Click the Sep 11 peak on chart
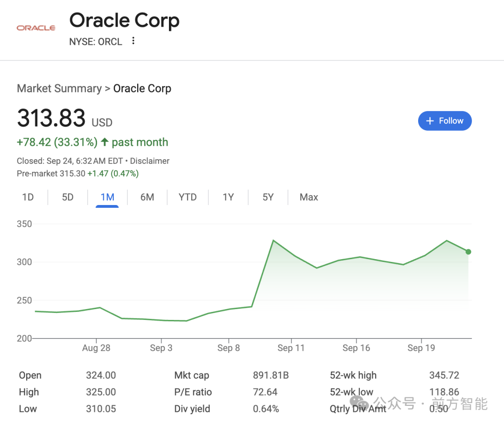 pos(273,240)
